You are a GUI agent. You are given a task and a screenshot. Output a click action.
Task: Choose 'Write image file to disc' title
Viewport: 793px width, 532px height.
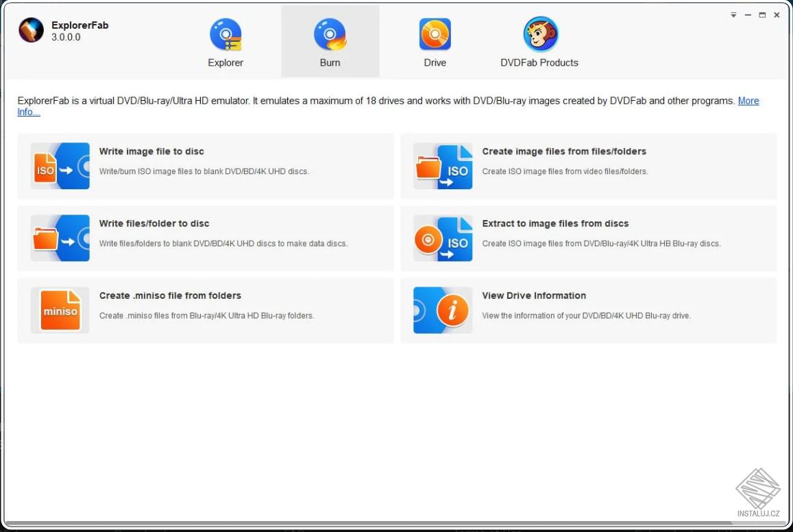151,152
